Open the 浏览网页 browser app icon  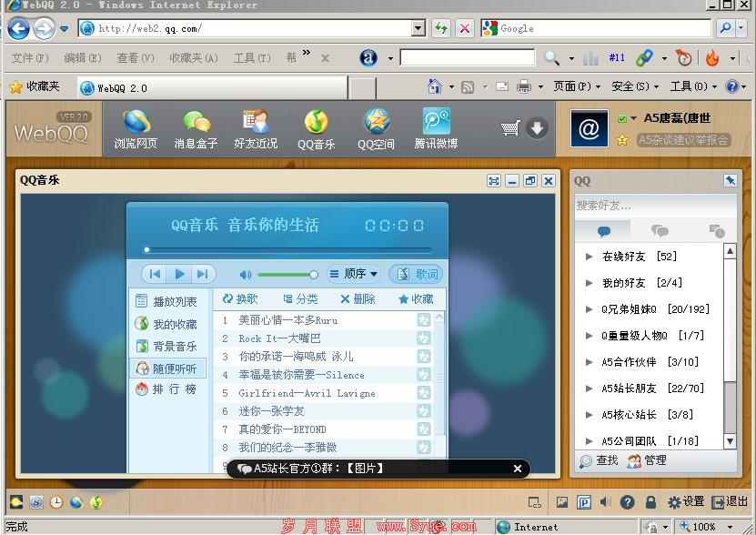tap(136, 128)
